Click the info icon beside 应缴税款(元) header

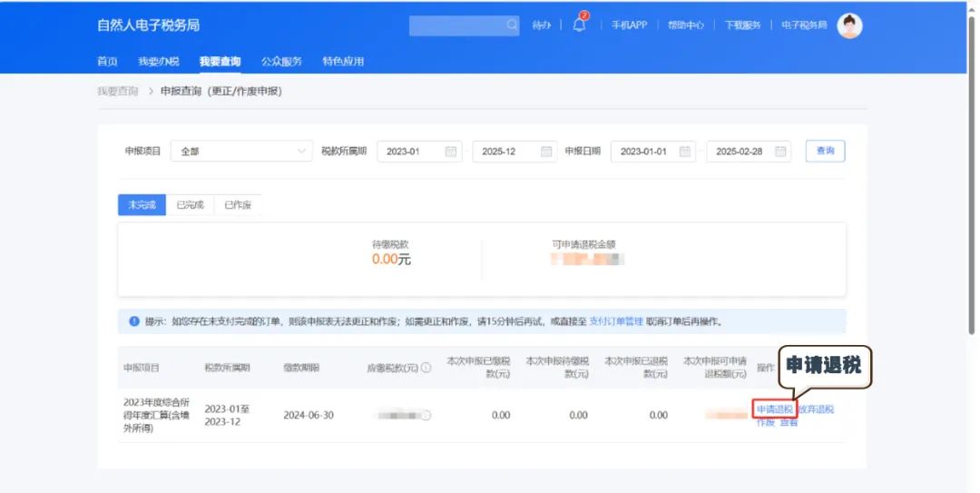(x=426, y=368)
